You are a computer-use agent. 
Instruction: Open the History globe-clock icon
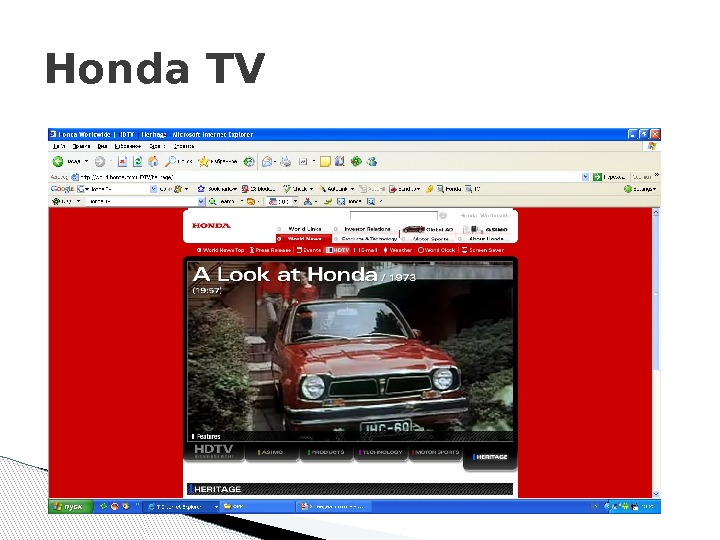pyautogui.click(x=249, y=161)
